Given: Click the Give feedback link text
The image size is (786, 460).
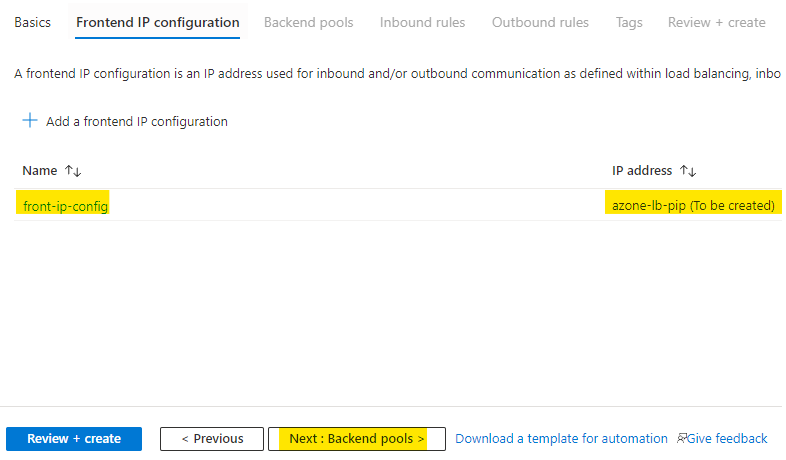Looking at the screenshot, I should [x=727, y=438].
